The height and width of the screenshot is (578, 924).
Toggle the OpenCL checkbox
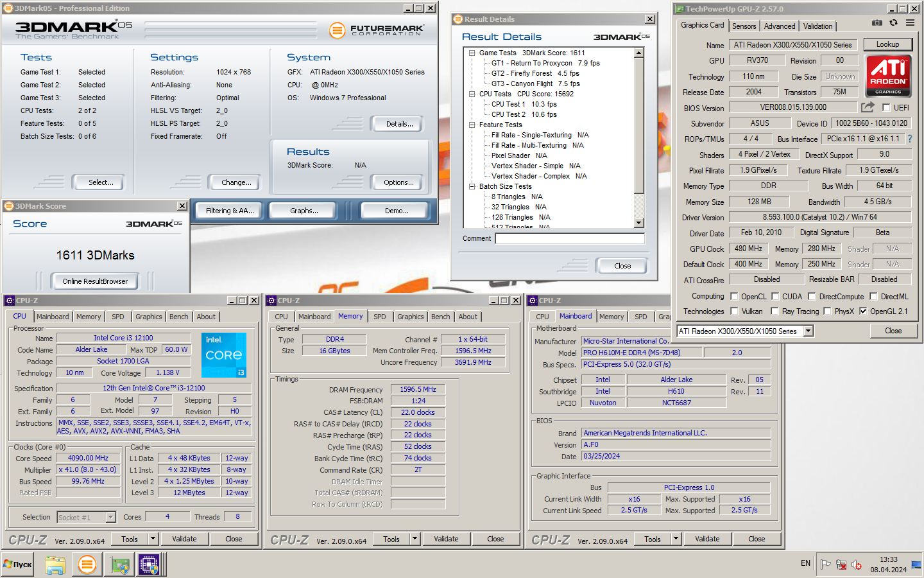(x=734, y=296)
